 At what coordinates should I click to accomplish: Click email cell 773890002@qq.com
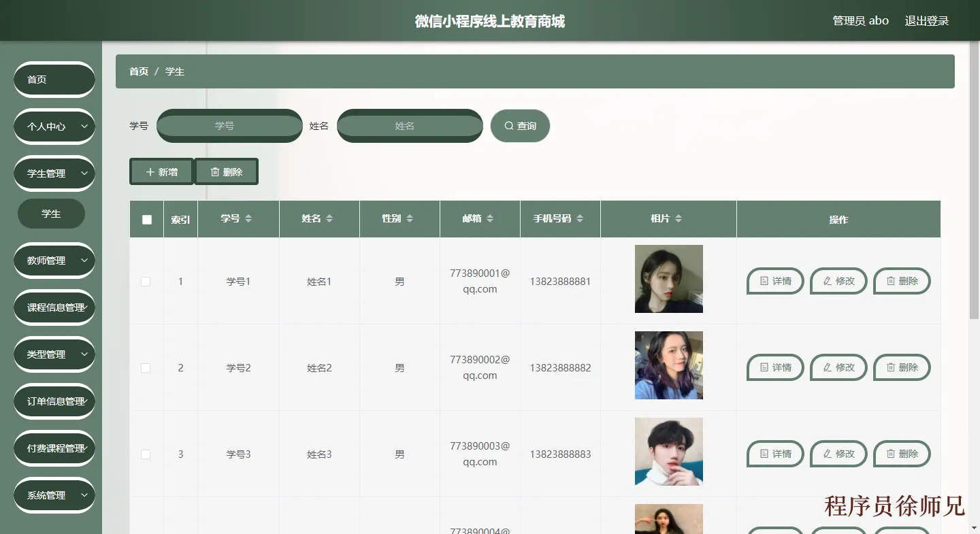(480, 367)
